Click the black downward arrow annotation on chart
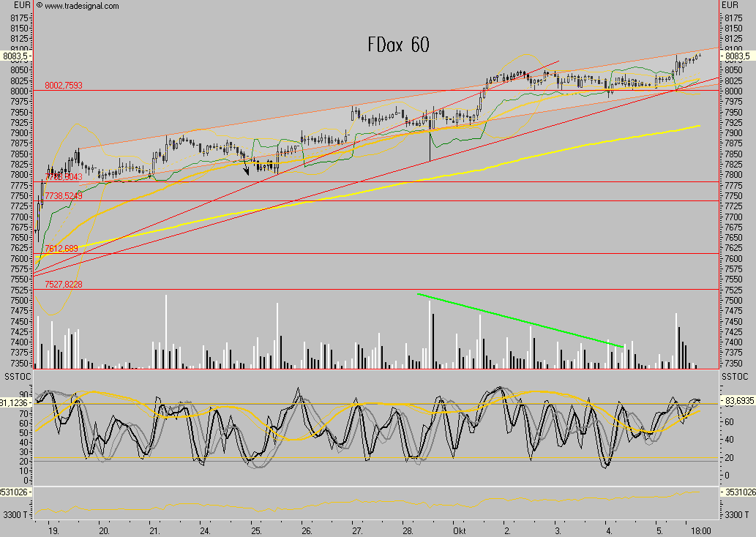The image size is (756, 537). click(x=245, y=168)
